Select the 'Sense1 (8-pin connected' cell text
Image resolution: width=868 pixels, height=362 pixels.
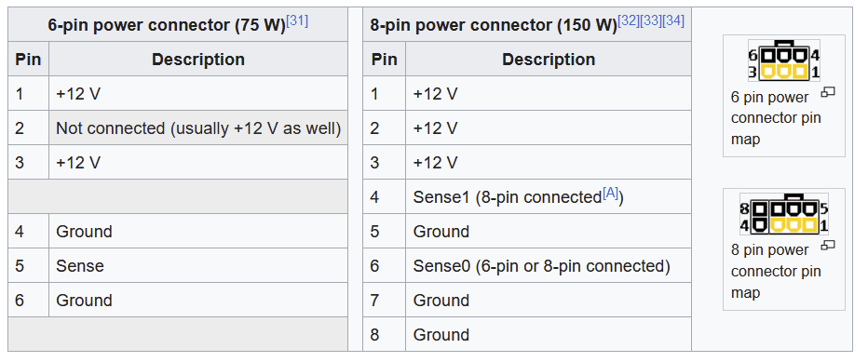[507, 197]
